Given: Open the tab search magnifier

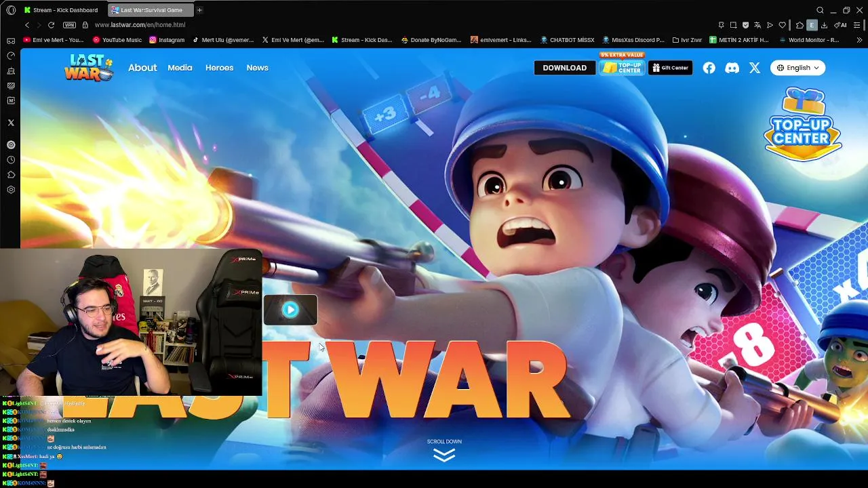Looking at the screenshot, I should click(820, 10).
